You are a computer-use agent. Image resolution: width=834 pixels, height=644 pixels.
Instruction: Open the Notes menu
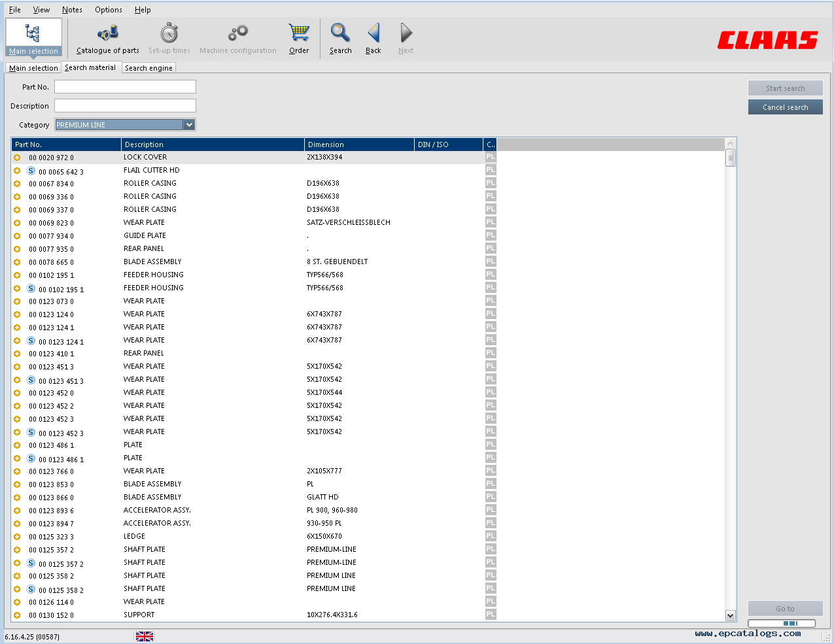click(72, 10)
